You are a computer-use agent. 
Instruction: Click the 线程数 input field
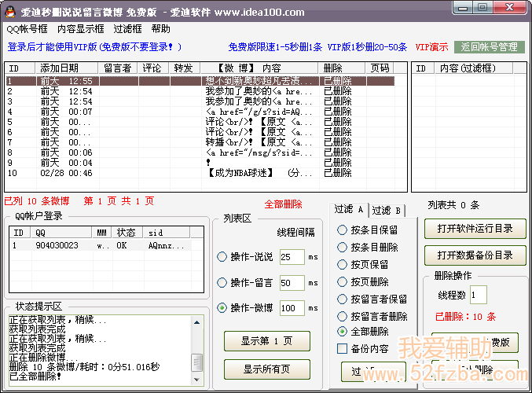pos(479,295)
